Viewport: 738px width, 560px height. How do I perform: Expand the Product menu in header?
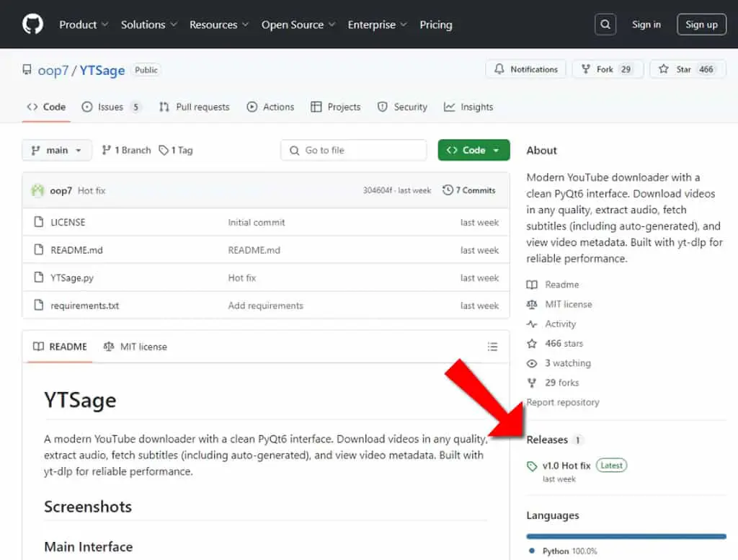point(84,25)
